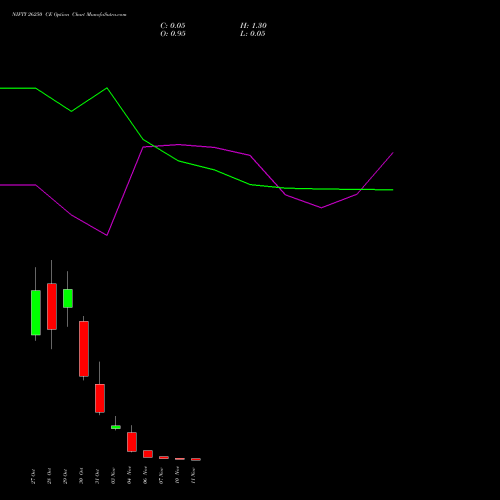
Task: Click the purple indicator line's lowest trough
Action: [x=107, y=235]
